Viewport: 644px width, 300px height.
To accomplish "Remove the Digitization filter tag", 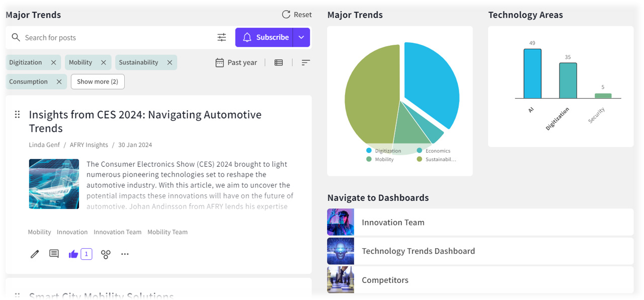I will click(54, 62).
